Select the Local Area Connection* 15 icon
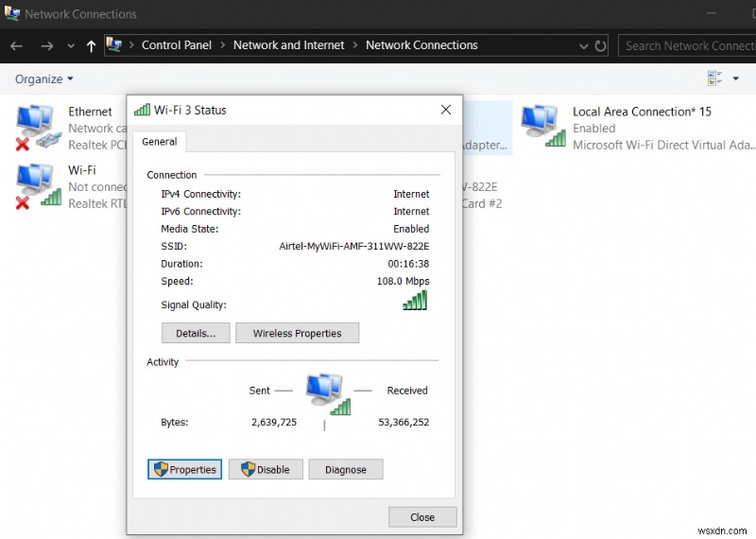 542,126
